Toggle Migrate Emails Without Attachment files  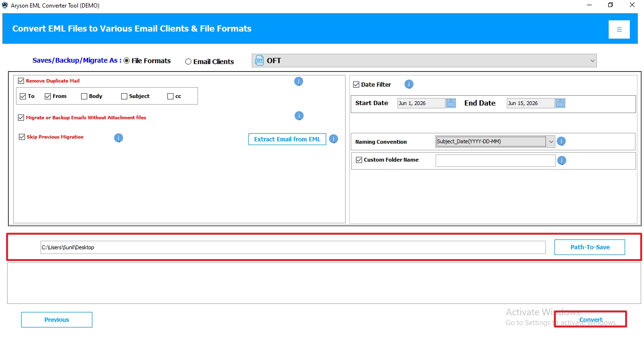[x=21, y=118]
